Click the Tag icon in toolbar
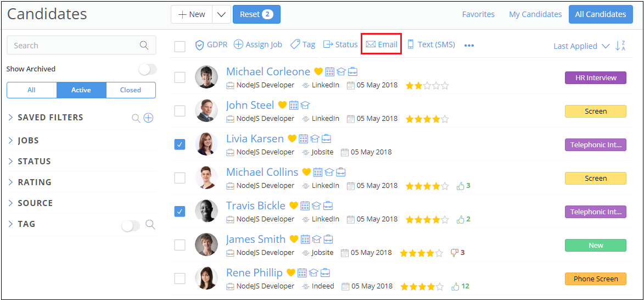644x300 pixels. pos(295,45)
